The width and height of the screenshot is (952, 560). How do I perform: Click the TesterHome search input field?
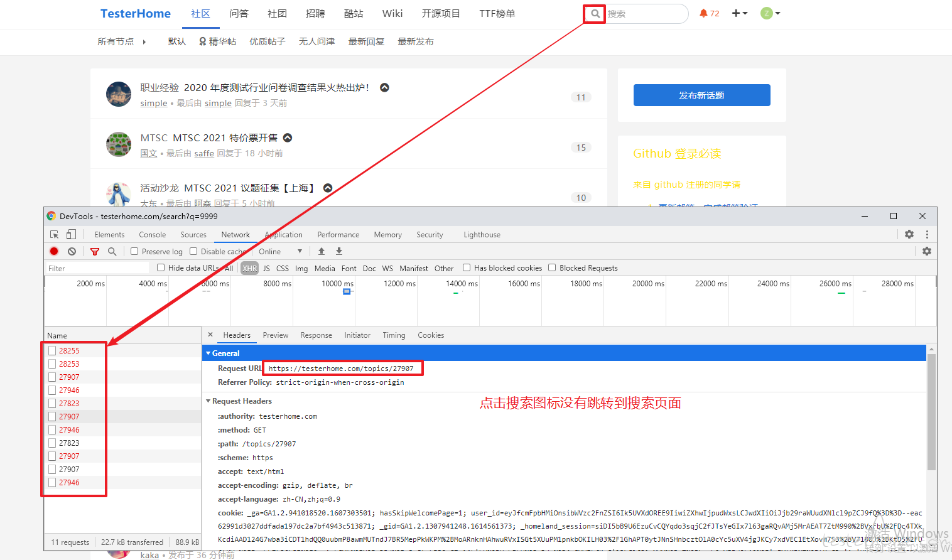(x=646, y=14)
